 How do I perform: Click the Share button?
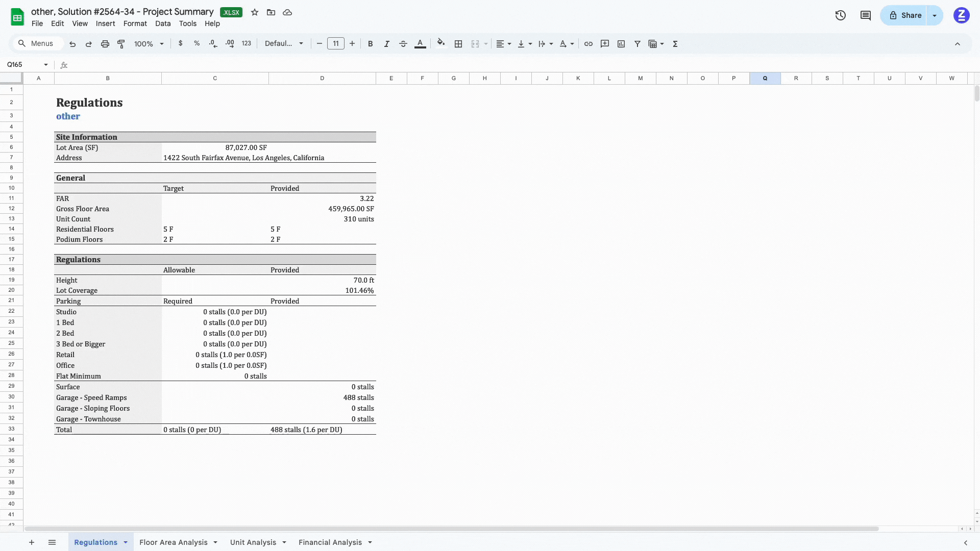point(905,15)
